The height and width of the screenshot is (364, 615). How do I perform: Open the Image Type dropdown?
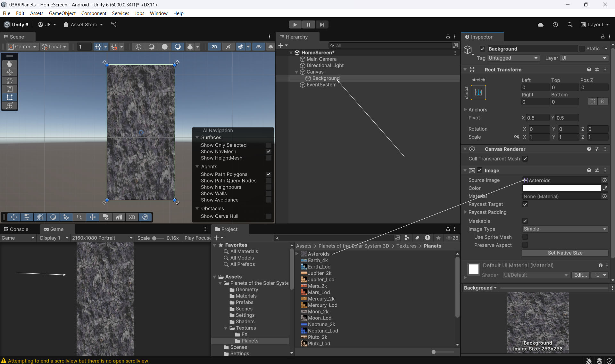point(565,229)
